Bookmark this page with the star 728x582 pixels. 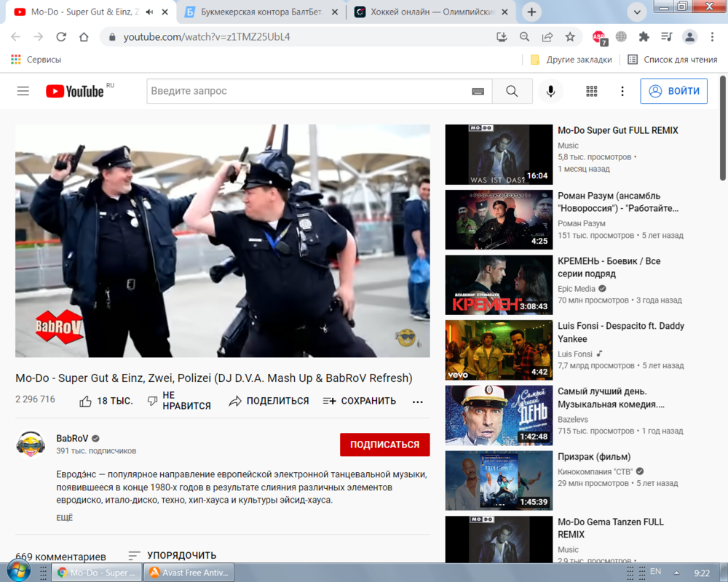pyautogui.click(x=570, y=36)
